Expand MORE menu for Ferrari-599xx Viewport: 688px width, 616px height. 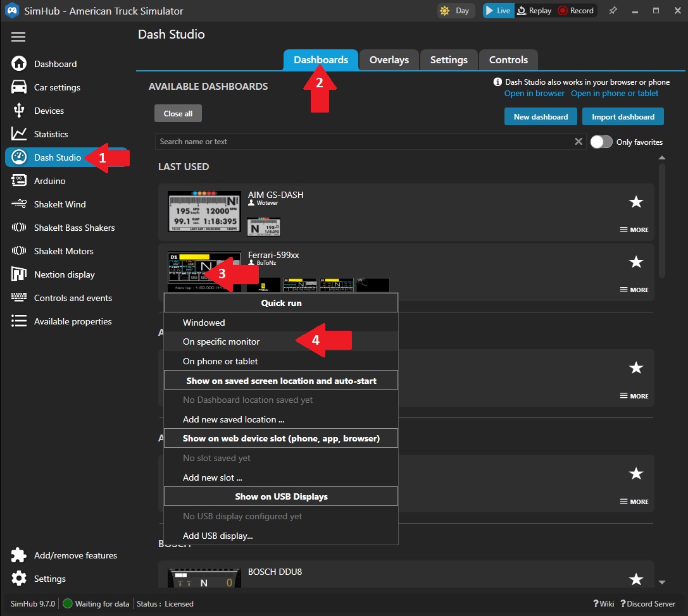(x=634, y=290)
